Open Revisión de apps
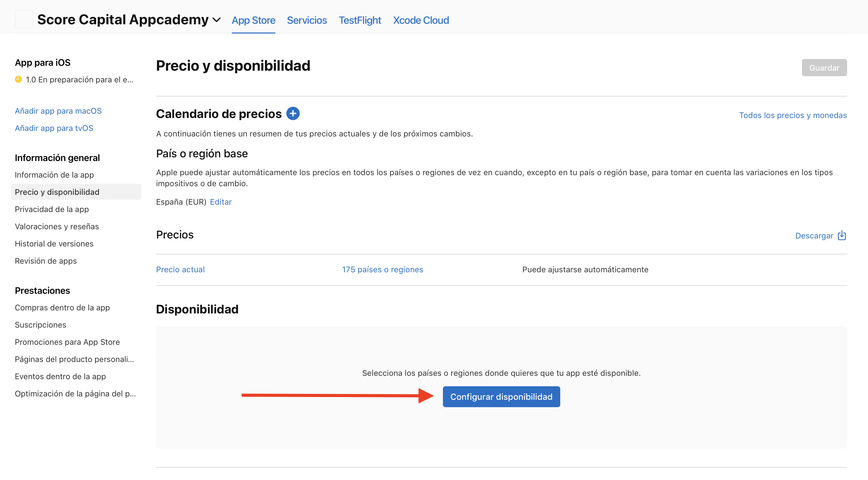The height and width of the screenshot is (480, 868). click(x=46, y=261)
